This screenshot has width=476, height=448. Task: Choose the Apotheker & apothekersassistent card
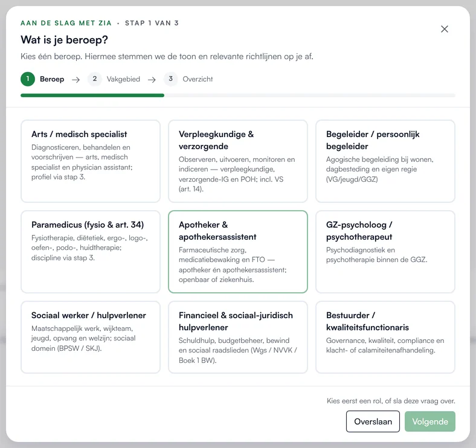(238, 252)
